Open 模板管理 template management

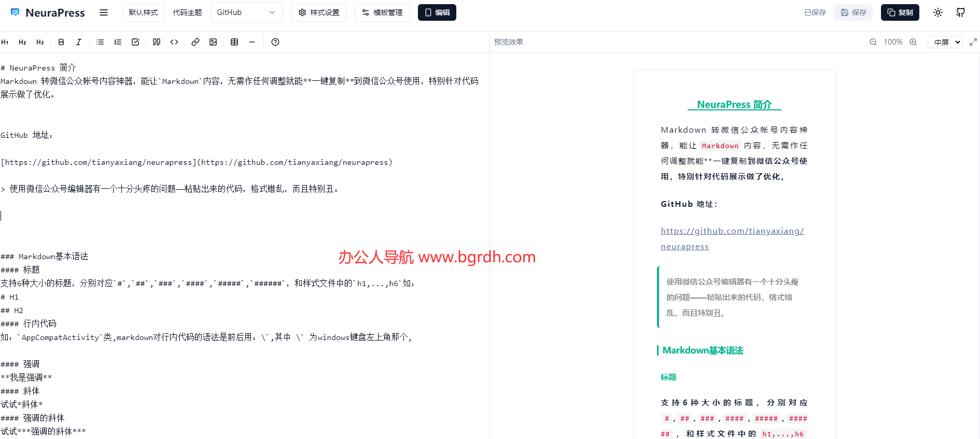(x=382, y=12)
